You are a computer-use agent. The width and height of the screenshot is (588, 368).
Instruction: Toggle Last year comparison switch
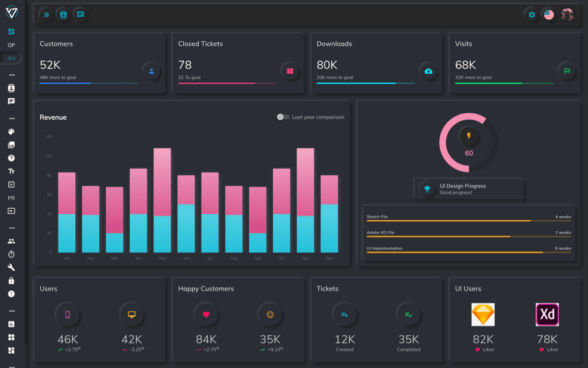[283, 117]
